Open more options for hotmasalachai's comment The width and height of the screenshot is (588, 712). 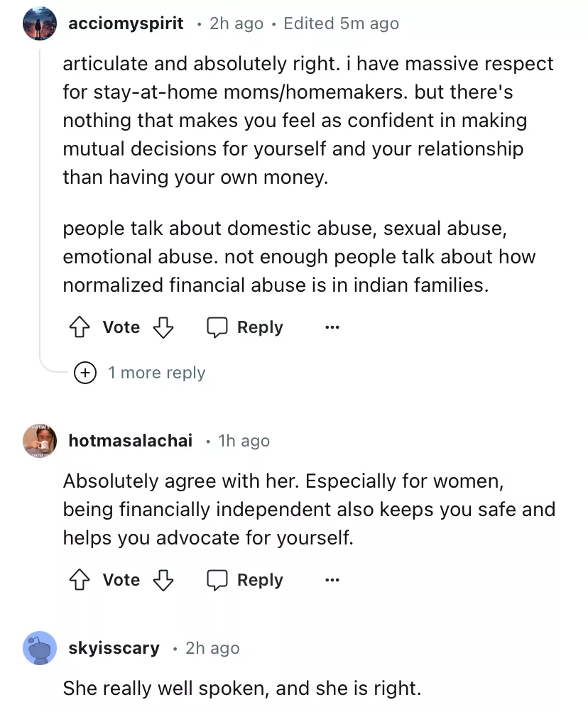pyautogui.click(x=332, y=580)
